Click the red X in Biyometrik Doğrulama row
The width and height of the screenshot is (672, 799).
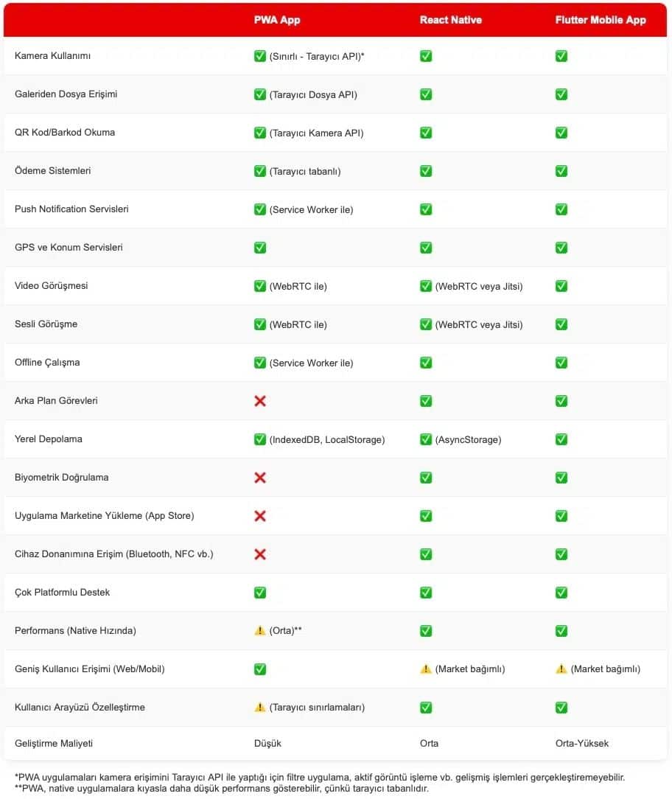(260, 478)
